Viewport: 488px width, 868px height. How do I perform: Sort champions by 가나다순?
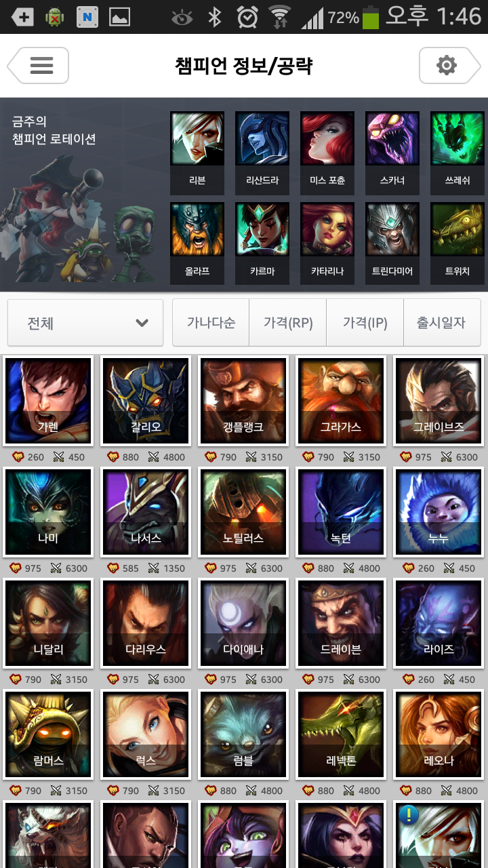click(x=211, y=323)
